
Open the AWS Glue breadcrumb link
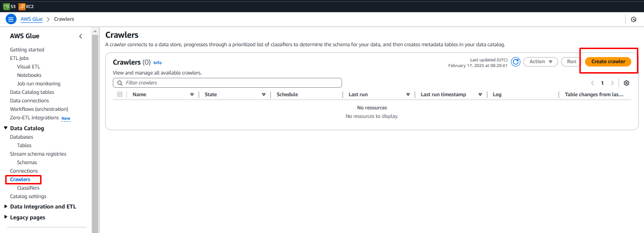click(32, 19)
